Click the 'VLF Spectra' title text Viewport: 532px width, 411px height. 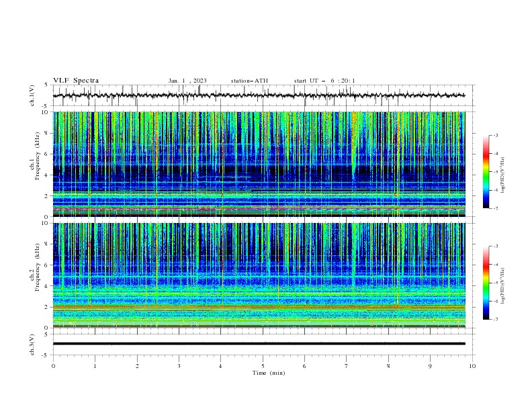[x=76, y=81]
